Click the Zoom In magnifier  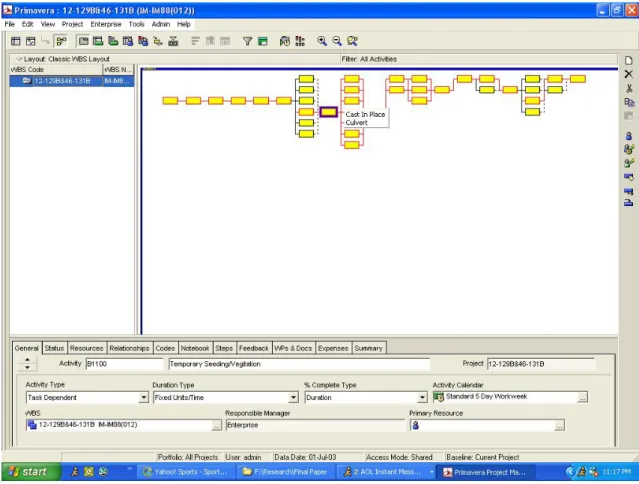(322, 41)
